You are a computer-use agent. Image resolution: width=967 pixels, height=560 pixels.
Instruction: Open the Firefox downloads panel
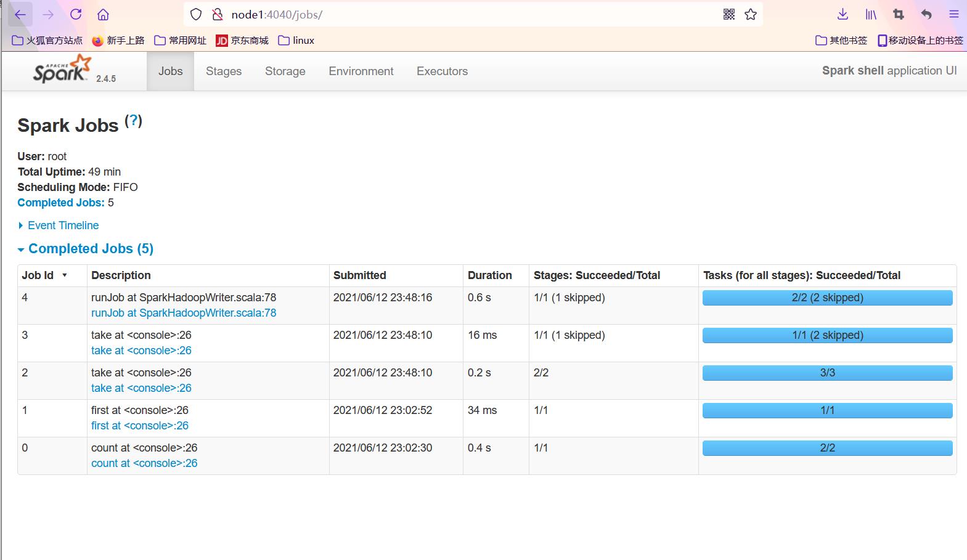tap(843, 14)
